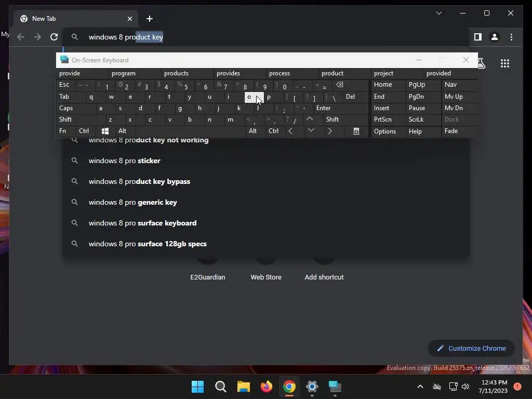The width and height of the screenshot is (532, 399).
Task: Open Settings gear icon on the taskbar
Action: 312,387
